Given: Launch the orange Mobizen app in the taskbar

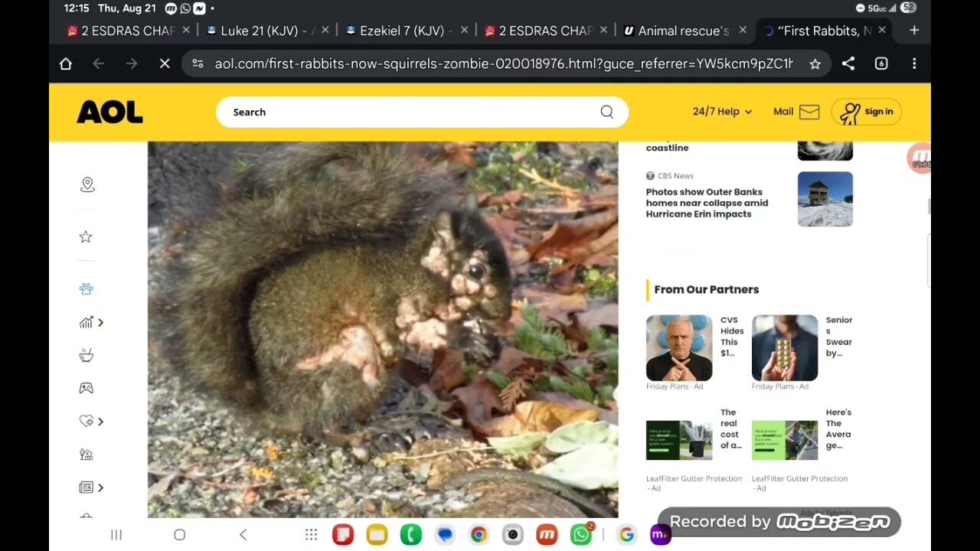Looking at the screenshot, I should point(547,535).
